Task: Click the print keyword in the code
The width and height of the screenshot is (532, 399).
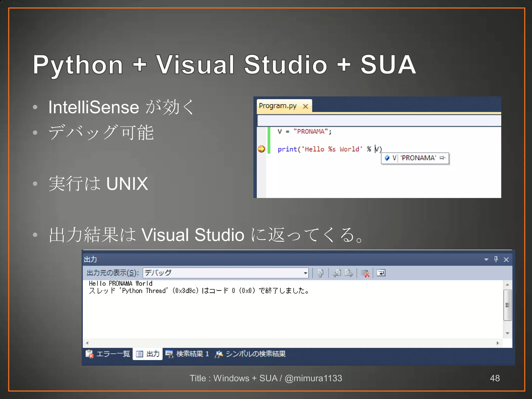Action: [x=287, y=149]
